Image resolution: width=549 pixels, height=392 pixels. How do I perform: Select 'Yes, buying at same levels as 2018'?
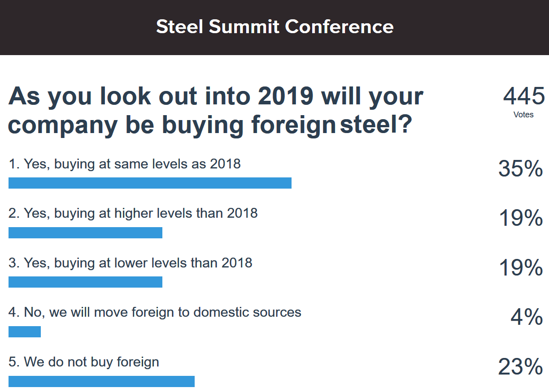[125, 164]
